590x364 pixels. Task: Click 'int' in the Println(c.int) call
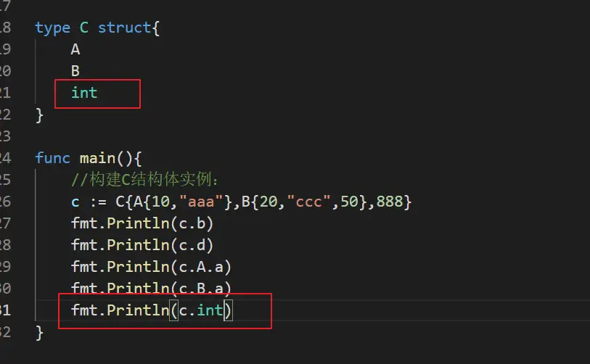pyautogui.click(x=209, y=311)
